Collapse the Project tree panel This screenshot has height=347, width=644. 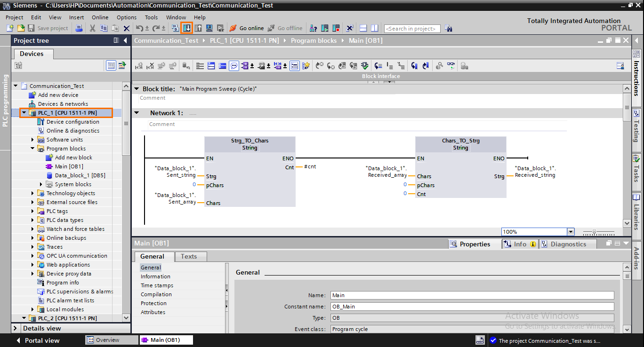coord(126,40)
